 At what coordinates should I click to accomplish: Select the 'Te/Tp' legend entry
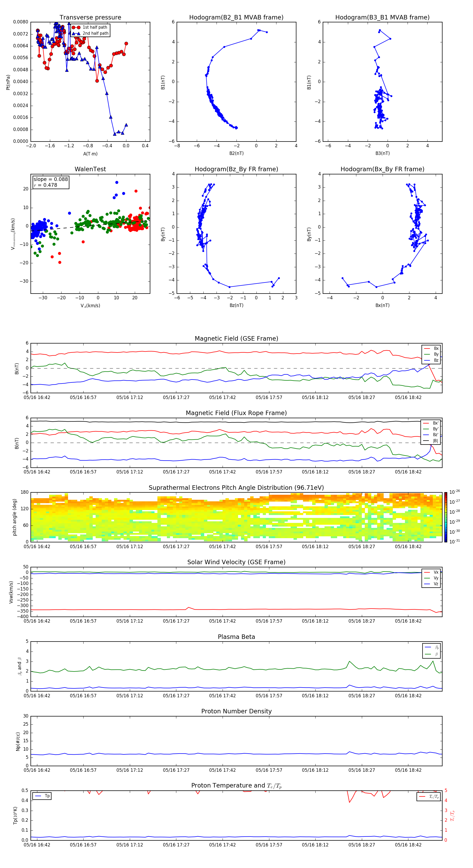pos(429,796)
